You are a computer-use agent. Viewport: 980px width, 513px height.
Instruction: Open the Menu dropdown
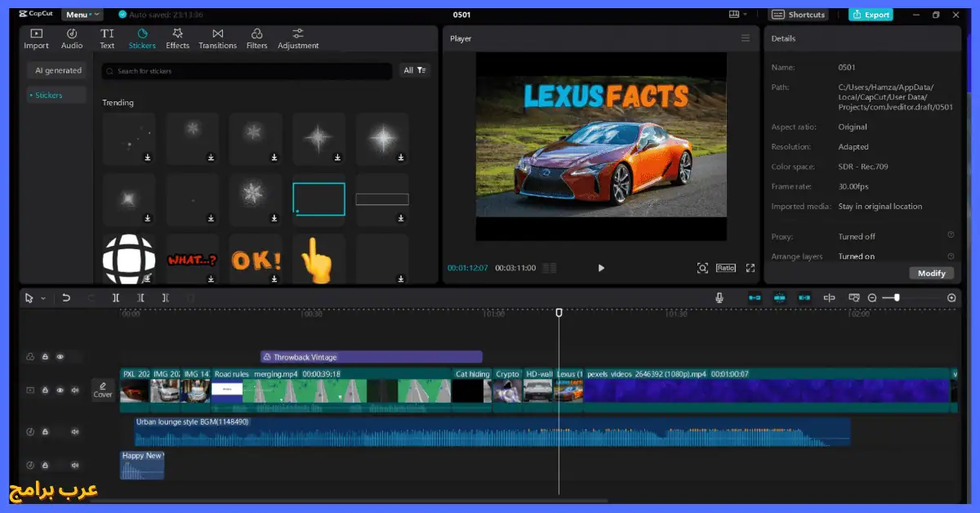(x=82, y=15)
